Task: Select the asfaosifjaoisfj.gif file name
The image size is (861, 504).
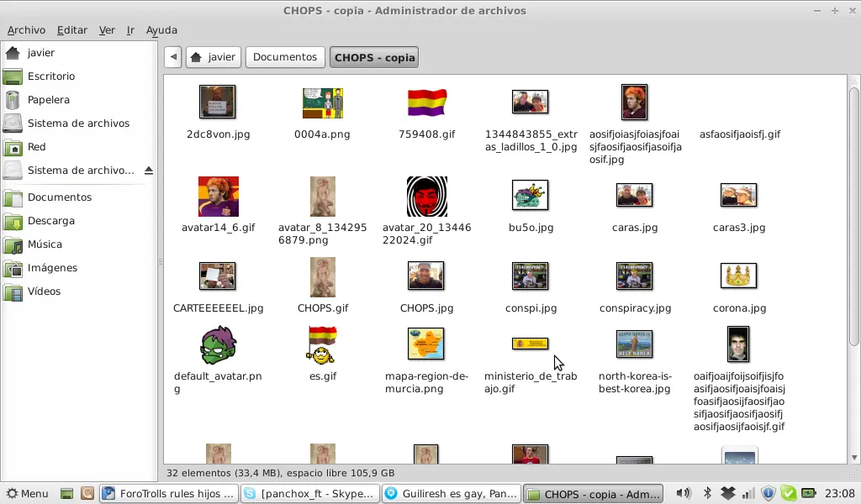Action: (x=740, y=134)
